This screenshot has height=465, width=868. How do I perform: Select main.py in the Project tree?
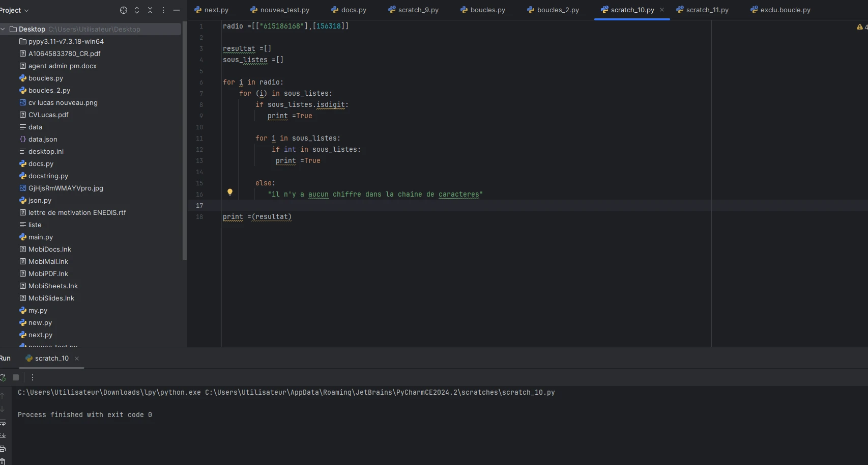tap(40, 237)
